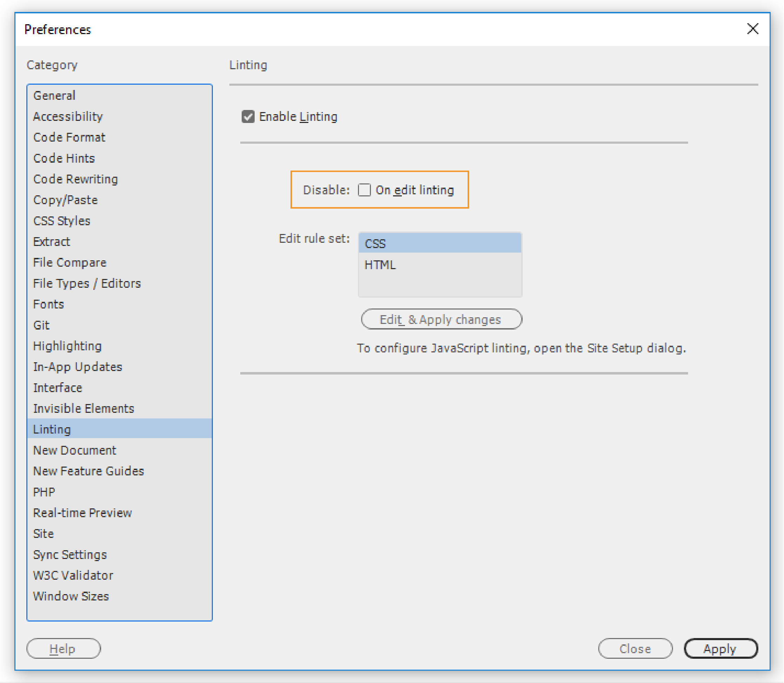Image resolution: width=784 pixels, height=683 pixels.
Task: Close the Preferences dialog with X
Action: click(x=752, y=28)
